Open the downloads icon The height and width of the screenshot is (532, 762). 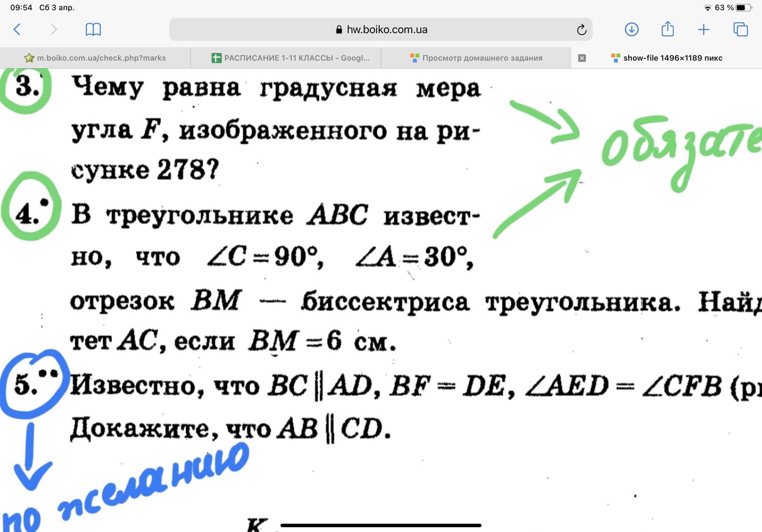coord(631,30)
